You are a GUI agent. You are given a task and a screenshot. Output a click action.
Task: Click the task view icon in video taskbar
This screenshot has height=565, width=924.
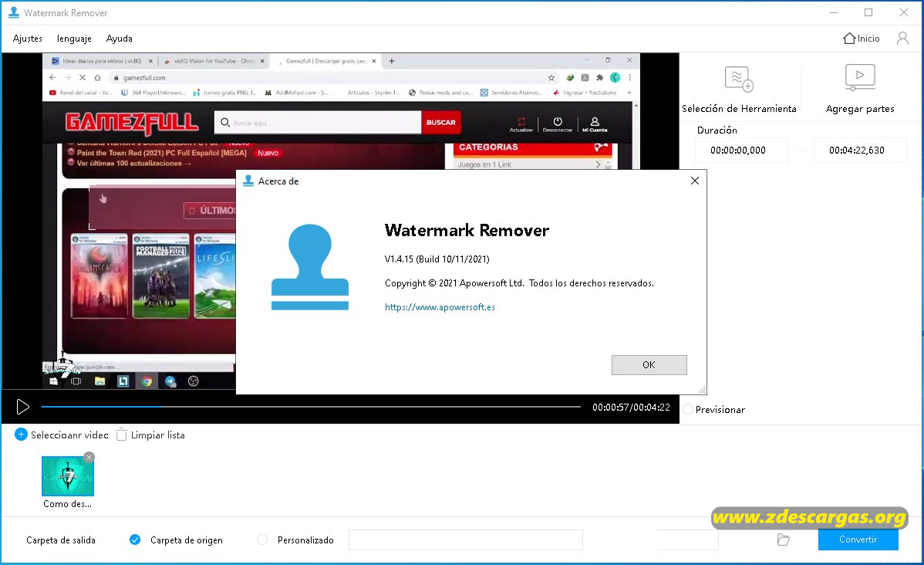coord(76,381)
